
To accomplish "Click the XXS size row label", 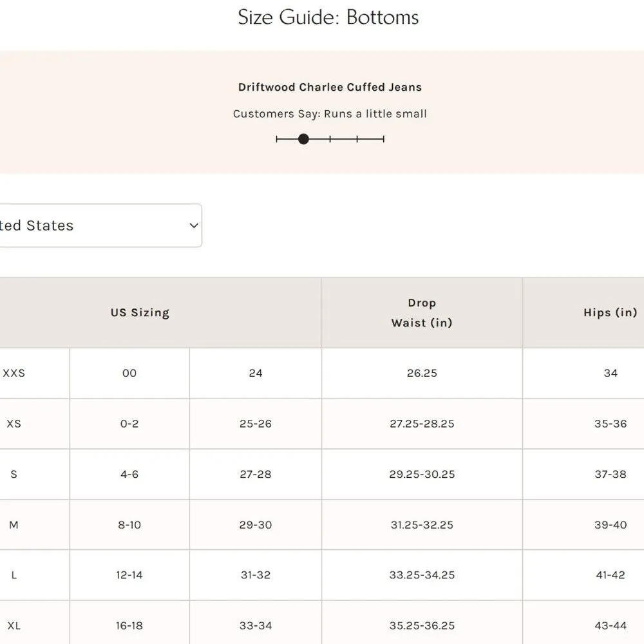I will click(x=14, y=373).
